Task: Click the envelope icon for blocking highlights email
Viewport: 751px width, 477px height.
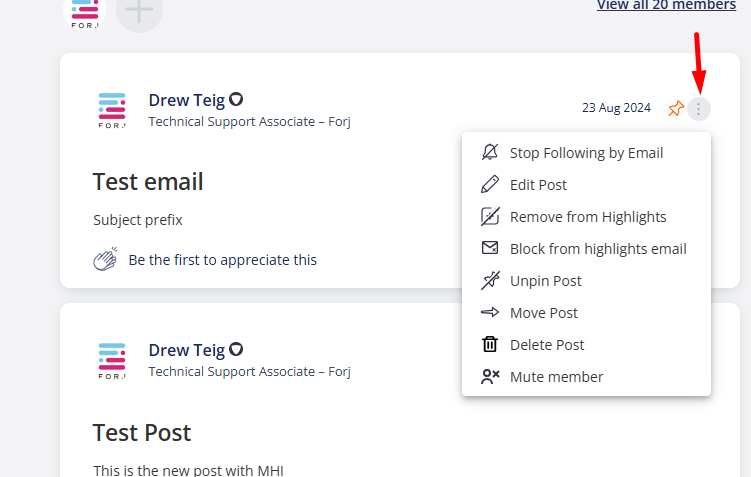Action: 489,248
